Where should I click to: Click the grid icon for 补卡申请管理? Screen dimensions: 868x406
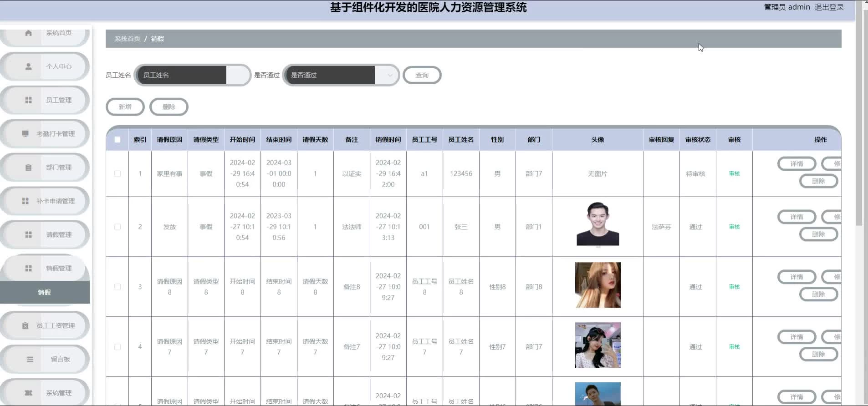25,201
